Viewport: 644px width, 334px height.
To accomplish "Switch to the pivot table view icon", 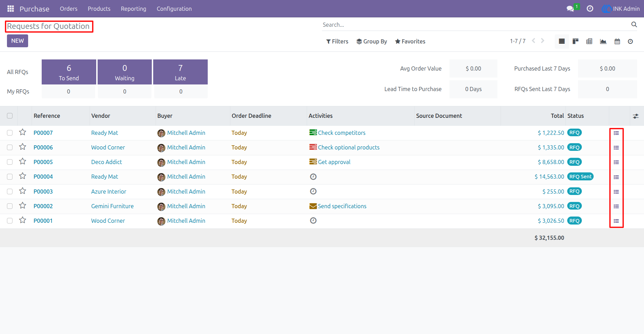I will 589,41.
